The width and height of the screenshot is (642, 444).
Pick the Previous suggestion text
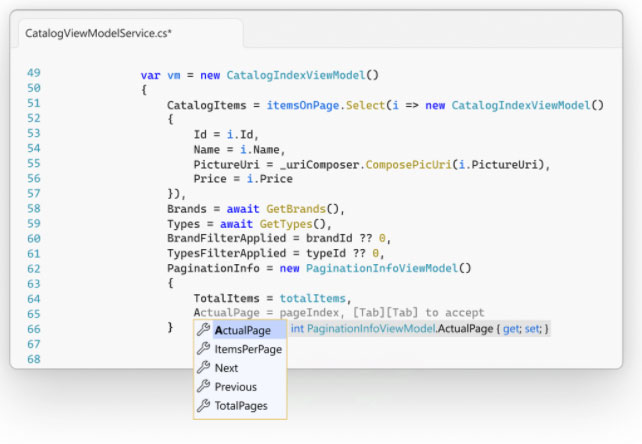pos(236,387)
